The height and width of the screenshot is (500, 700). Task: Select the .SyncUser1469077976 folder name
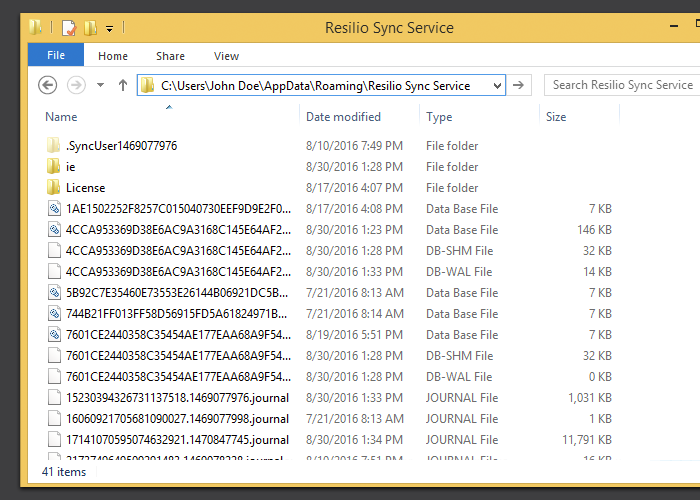121,146
